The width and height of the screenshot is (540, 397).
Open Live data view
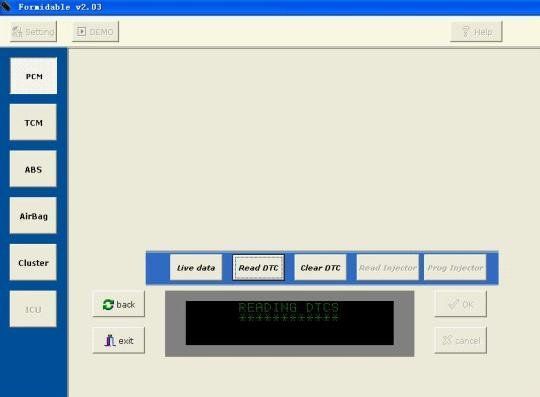coord(196,268)
